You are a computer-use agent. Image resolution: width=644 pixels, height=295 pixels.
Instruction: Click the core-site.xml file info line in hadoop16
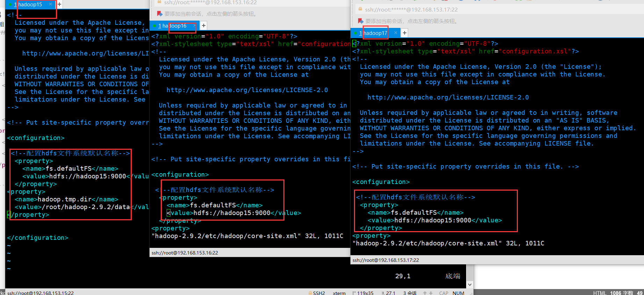click(x=247, y=236)
